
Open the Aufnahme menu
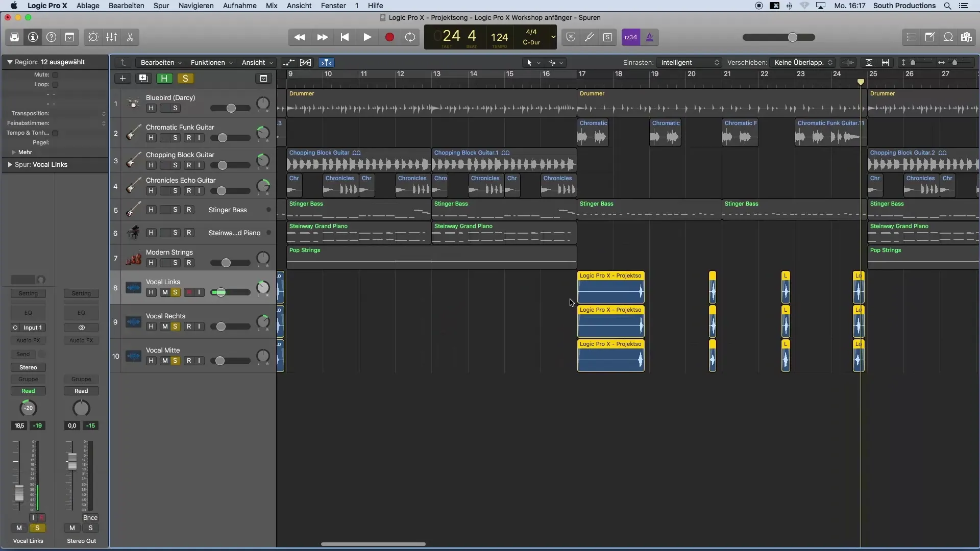coord(240,6)
